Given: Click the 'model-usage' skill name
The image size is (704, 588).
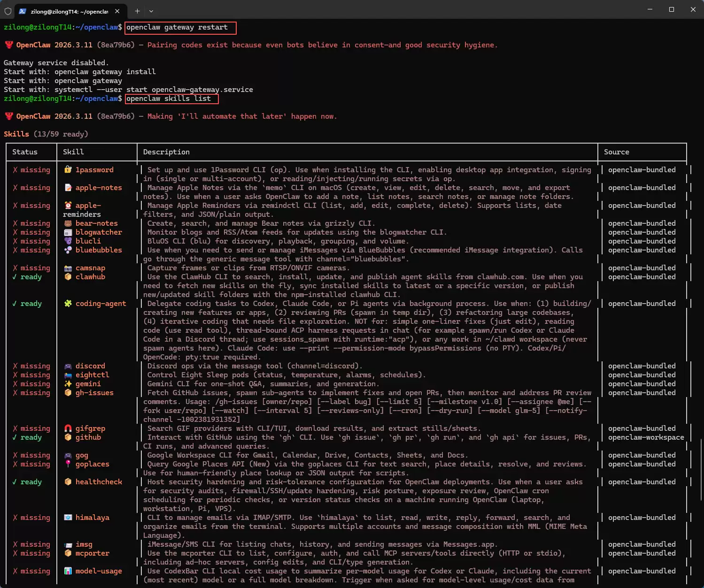Looking at the screenshot, I should click(99, 571).
